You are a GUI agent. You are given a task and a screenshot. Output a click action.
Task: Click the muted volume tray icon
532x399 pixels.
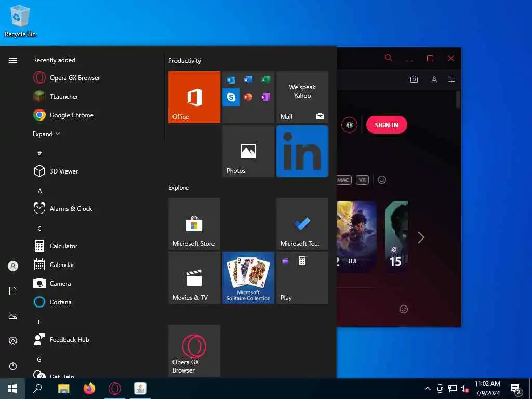[464, 389]
